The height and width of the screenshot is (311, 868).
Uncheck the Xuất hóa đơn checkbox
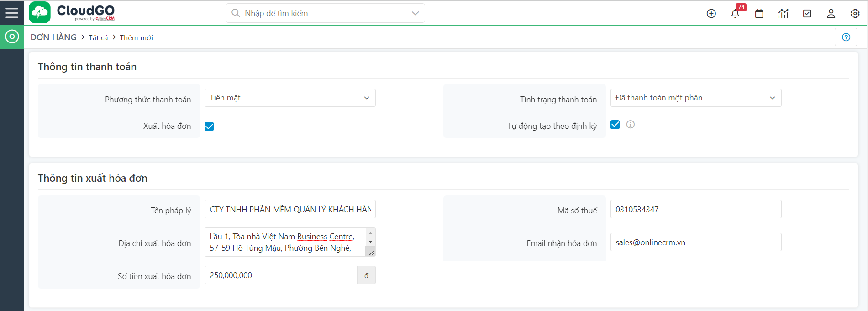click(209, 127)
